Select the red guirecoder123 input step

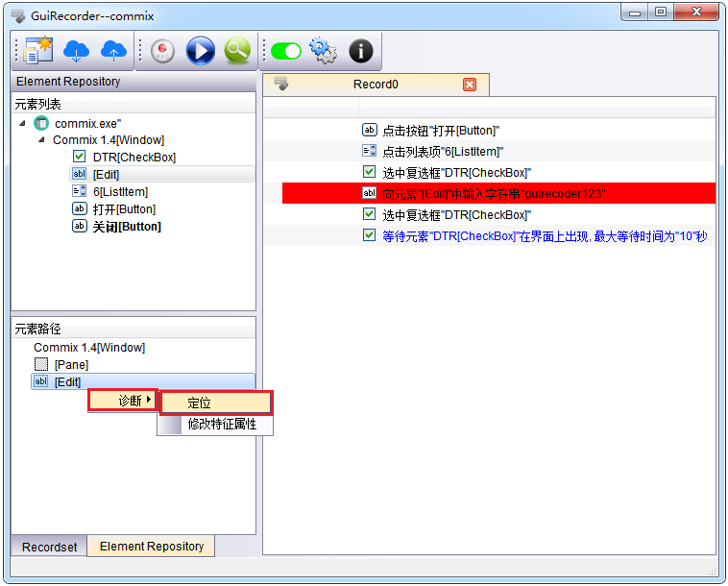pyautogui.click(x=498, y=193)
